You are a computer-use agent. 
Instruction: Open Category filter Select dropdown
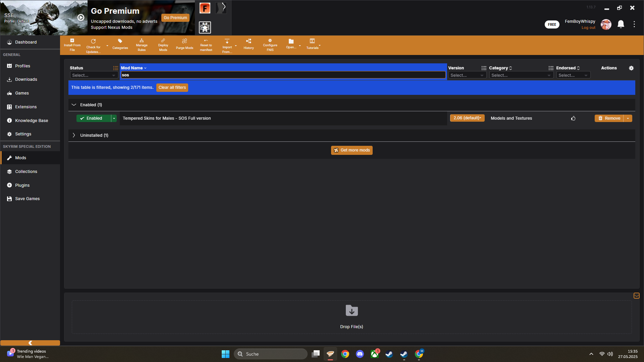(x=521, y=75)
